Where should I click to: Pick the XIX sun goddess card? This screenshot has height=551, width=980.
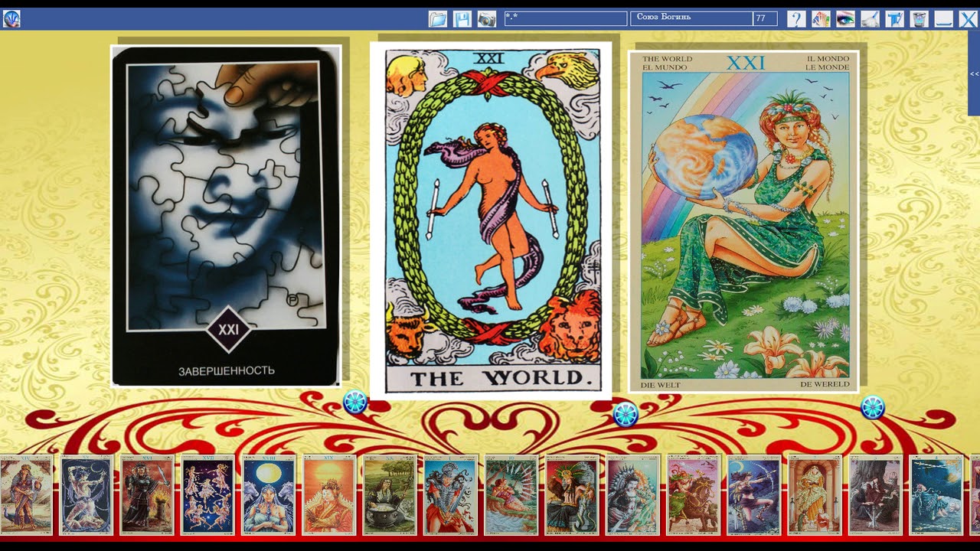[329, 495]
